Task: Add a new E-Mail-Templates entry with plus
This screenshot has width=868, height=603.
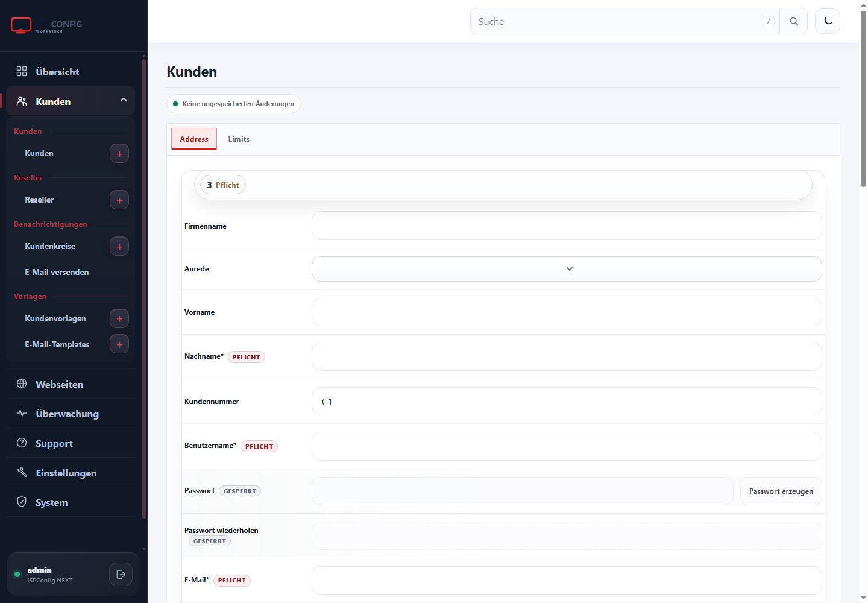Action: pyautogui.click(x=119, y=344)
